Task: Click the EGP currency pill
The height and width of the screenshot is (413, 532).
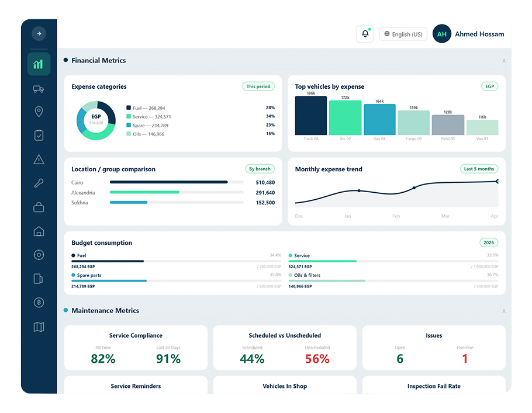Action: click(x=489, y=86)
